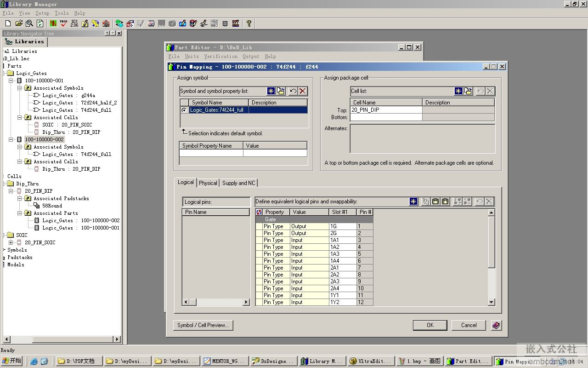Open the Setup menu in Library Manager
Screen dimensions: 588x368
pyautogui.click(x=42, y=13)
